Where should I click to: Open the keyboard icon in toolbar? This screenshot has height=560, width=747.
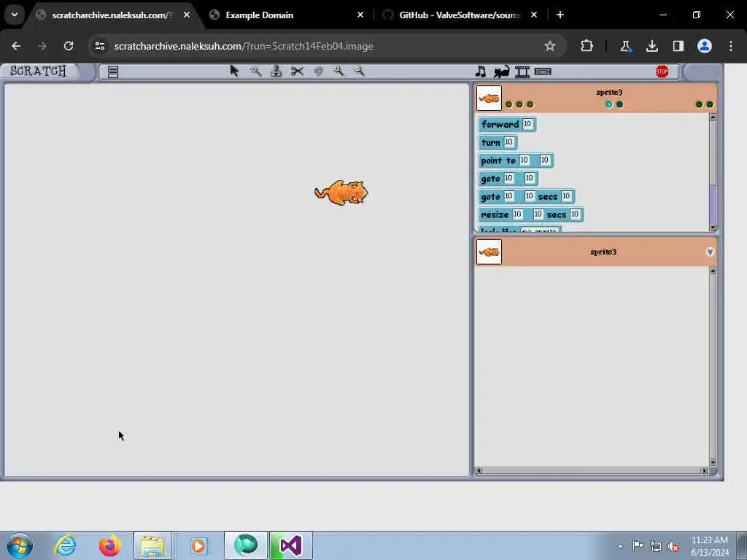pyautogui.click(x=543, y=71)
